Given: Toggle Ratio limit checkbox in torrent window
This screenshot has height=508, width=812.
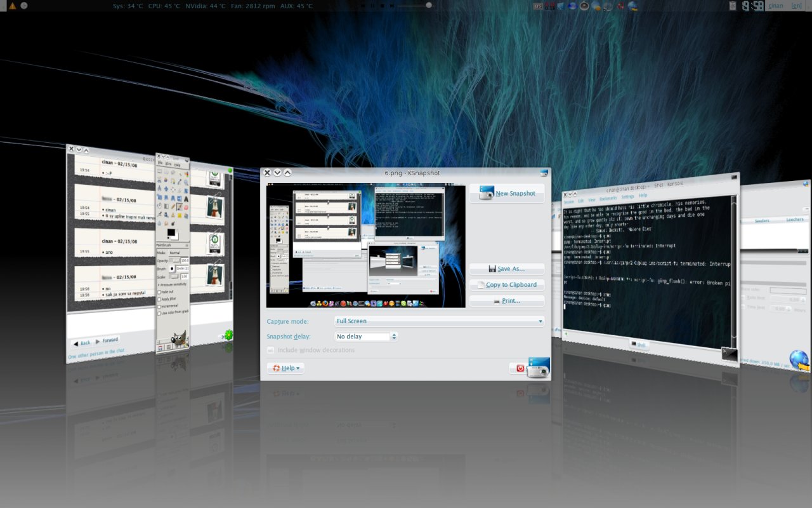Looking at the screenshot, I should [x=743, y=297].
